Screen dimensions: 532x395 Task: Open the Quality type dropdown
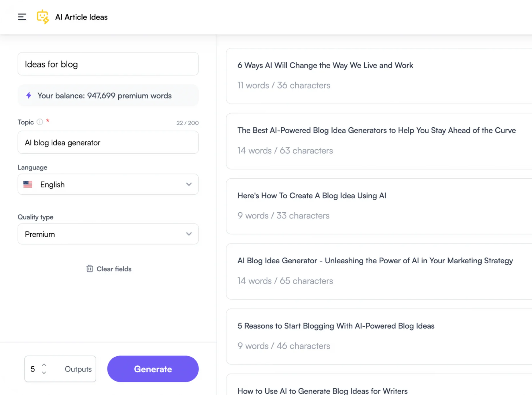pyautogui.click(x=108, y=234)
